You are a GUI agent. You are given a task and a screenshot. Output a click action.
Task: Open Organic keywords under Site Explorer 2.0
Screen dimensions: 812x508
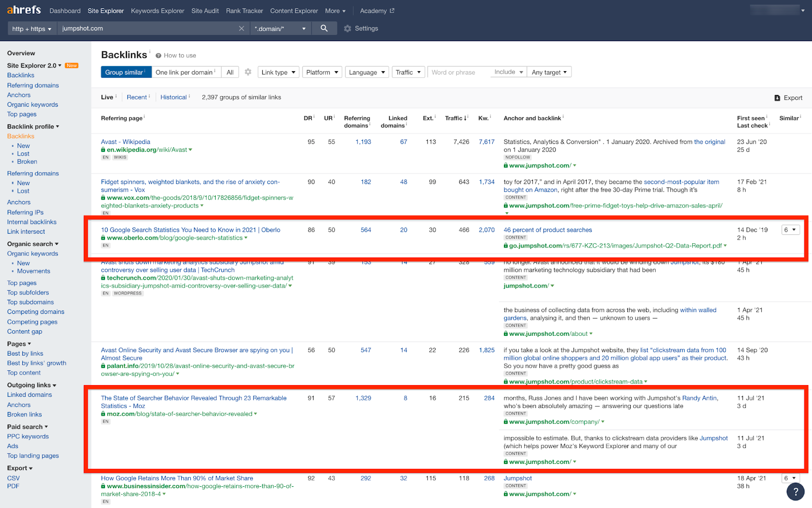[x=32, y=105]
